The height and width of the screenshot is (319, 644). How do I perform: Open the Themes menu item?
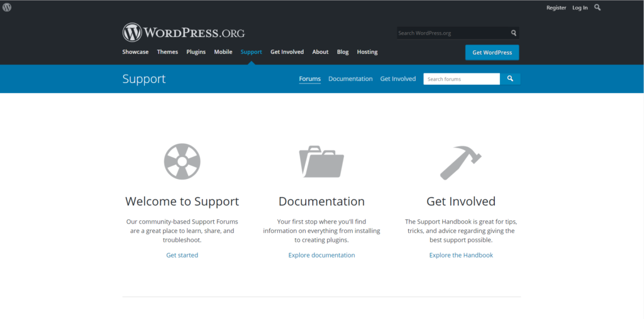click(167, 52)
